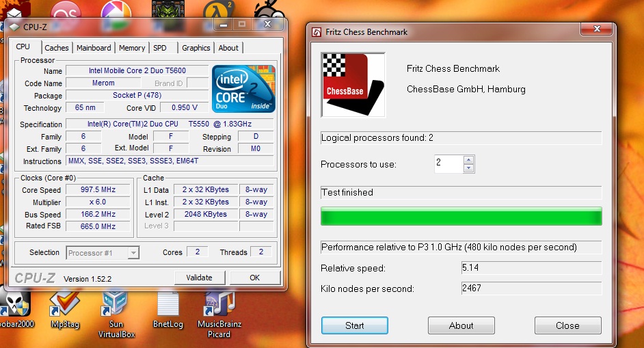Select the SPD tab
644x348 pixels.
160,48
